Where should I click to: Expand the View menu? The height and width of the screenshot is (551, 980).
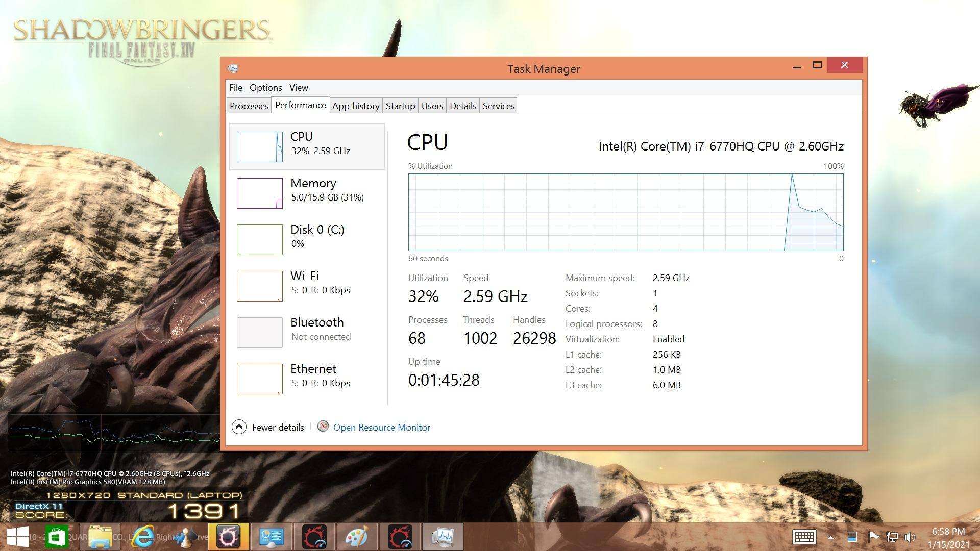pyautogui.click(x=299, y=88)
